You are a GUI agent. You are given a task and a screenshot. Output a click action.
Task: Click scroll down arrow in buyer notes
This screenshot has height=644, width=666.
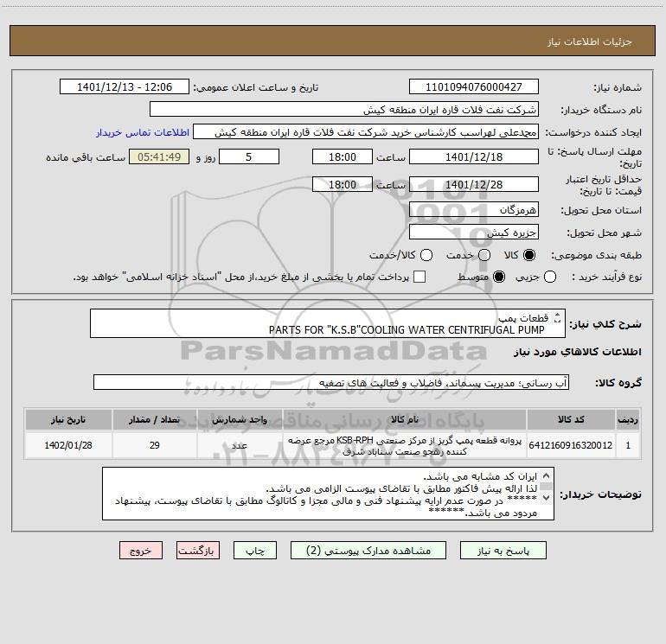pyautogui.click(x=547, y=497)
